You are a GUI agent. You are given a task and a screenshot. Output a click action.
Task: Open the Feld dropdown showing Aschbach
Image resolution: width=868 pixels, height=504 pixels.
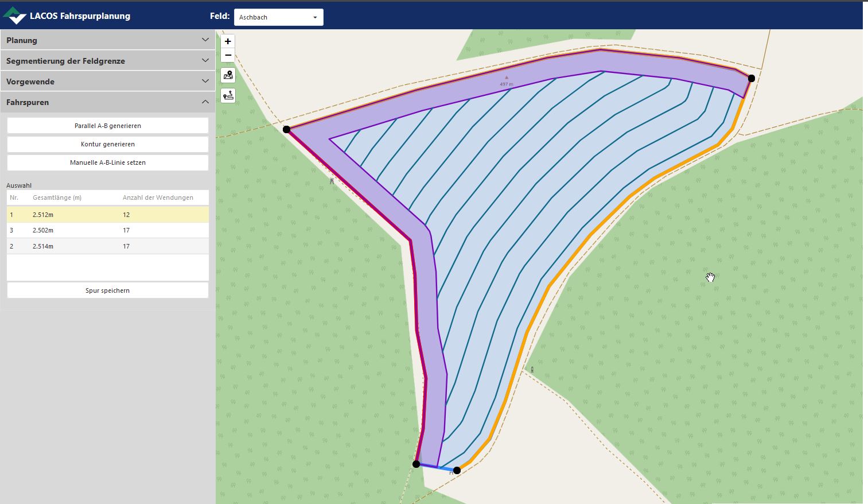(x=278, y=17)
